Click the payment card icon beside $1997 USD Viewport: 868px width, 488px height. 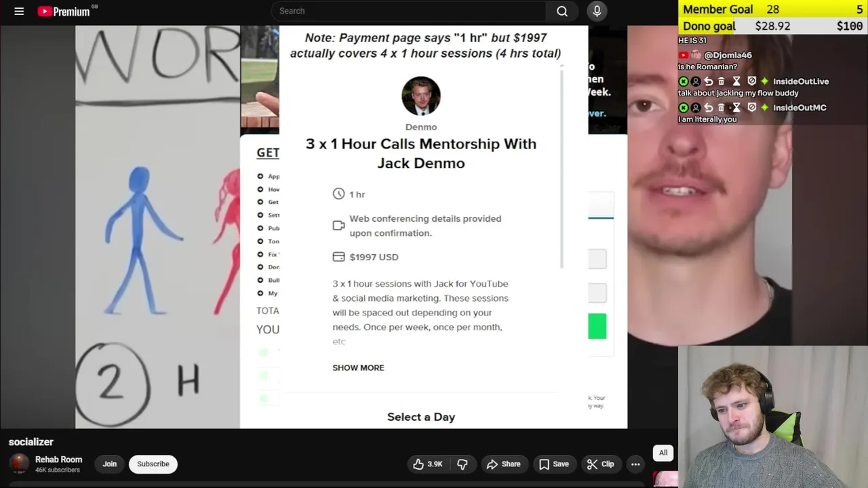pyautogui.click(x=339, y=257)
